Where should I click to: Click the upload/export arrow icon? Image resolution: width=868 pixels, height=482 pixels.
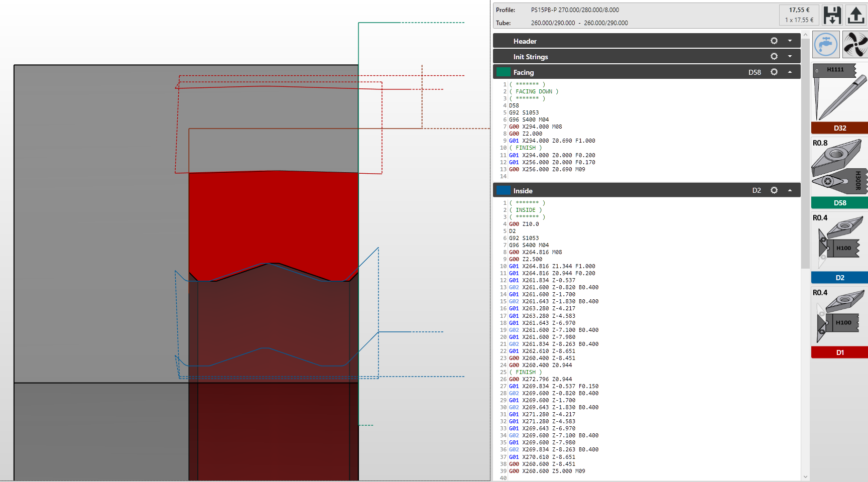coord(856,15)
